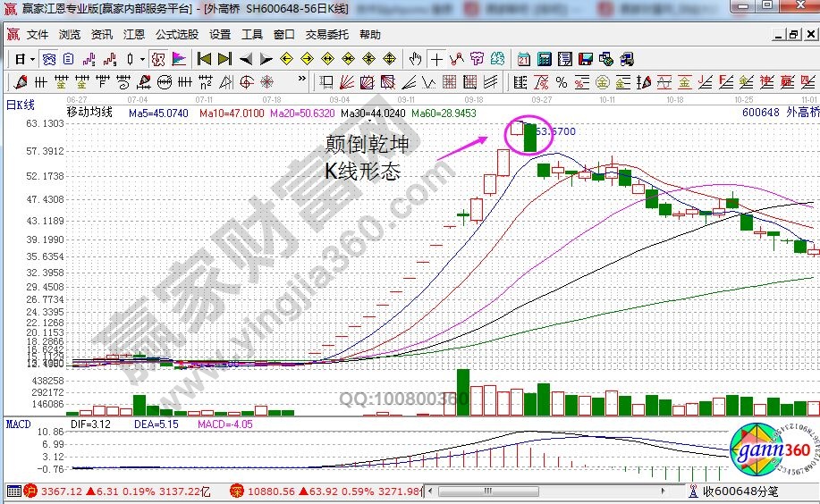820x504 pixels.
Task: Click the hand pan tool icon
Action: pos(415,59)
